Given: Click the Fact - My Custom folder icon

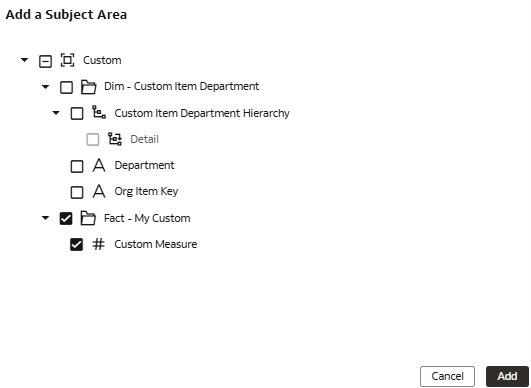Looking at the screenshot, I should (x=88, y=218).
